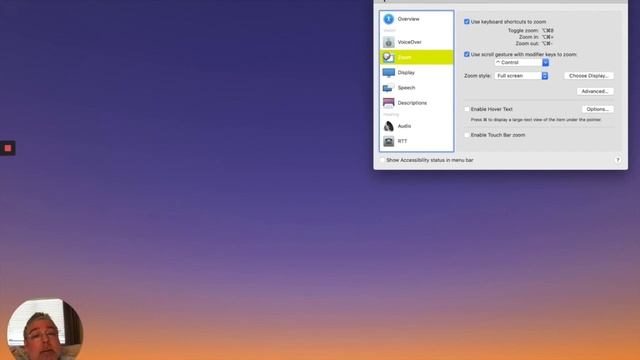Select the Descriptions row label
The height and width of the screenshot is (360, 640).
pyautogui.click(x=412, y=103)
